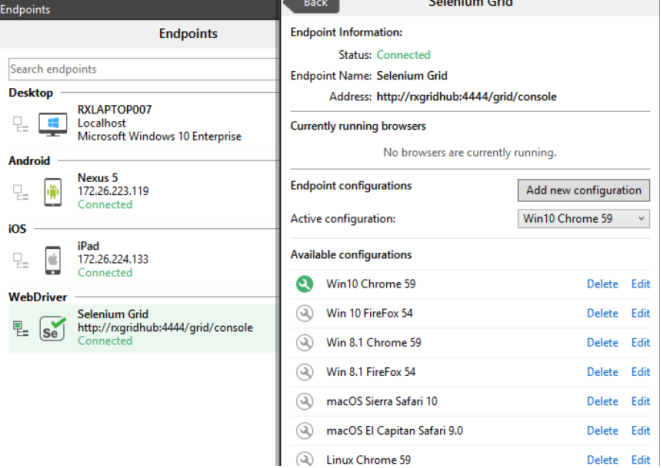Edit the Win 8.1 FireFox 54 configuration
The height and width of the screenshot is (468, 661).
click(640, 372)
